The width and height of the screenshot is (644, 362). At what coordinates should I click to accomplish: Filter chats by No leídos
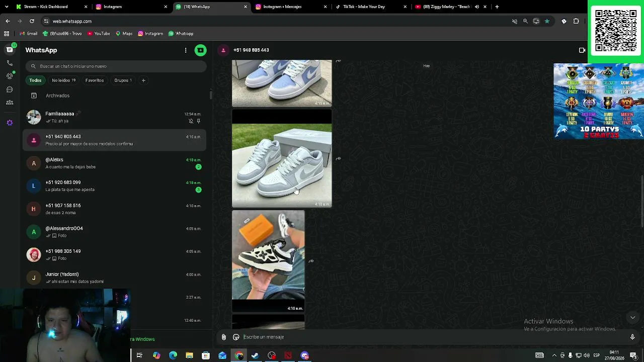coord(64,80)
